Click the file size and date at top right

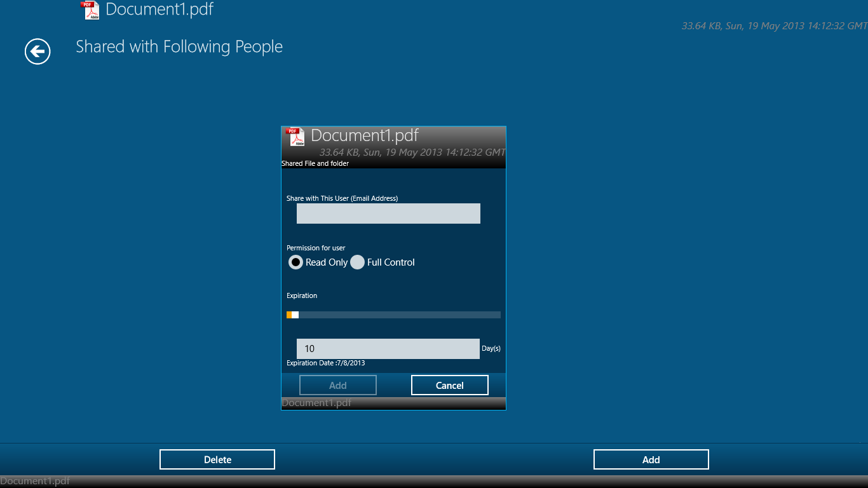coord(774,26)
